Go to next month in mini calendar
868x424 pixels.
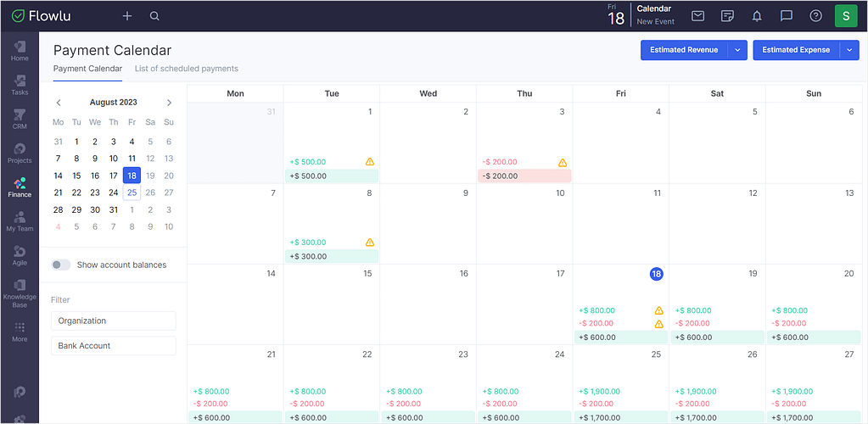click(170, 103)
